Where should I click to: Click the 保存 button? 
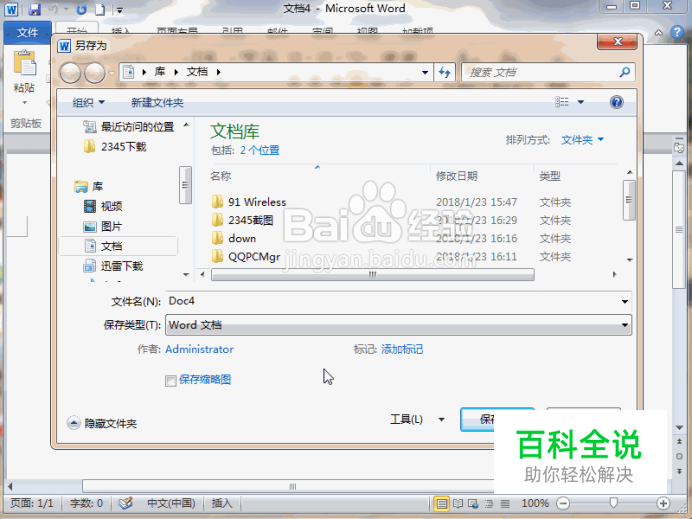coord(497,419)
